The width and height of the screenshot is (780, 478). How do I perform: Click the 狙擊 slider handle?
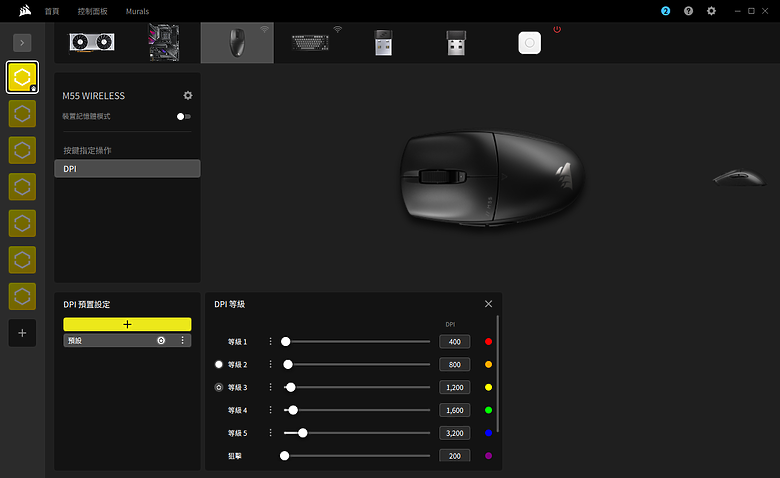pos(285,456)
